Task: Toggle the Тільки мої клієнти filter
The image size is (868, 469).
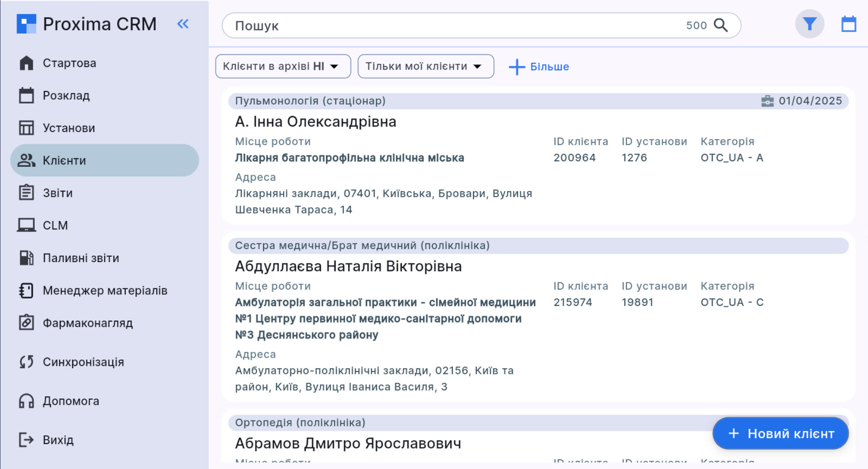Action: click(416, 66)
